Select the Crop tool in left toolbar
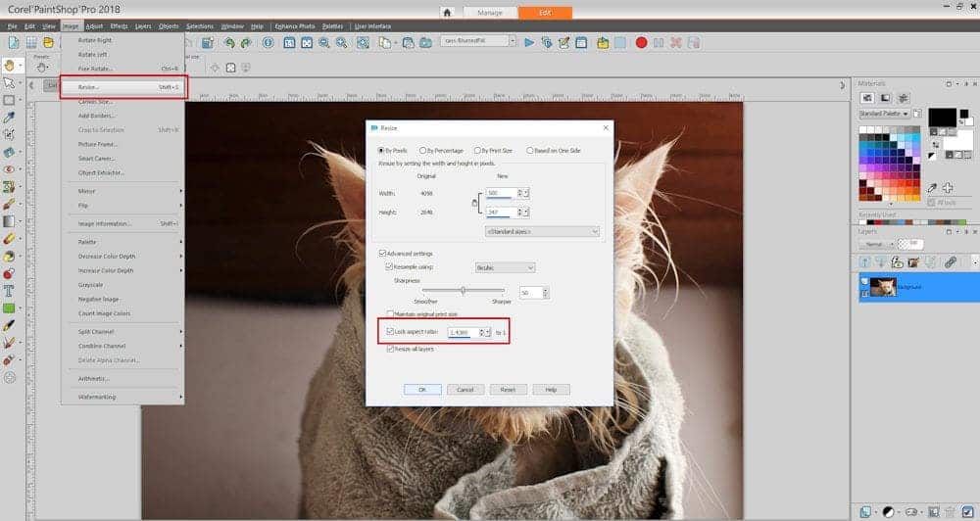The width and height of the screenshot is (980, 521). pyautogui.click(x=9, y=133)
